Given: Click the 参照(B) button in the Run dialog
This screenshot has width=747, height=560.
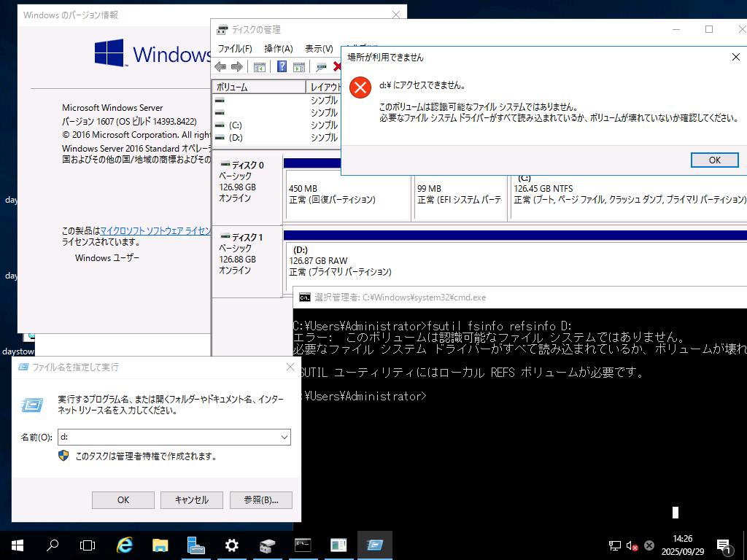Looking at the screenshot, I should (x=260, y=499).
